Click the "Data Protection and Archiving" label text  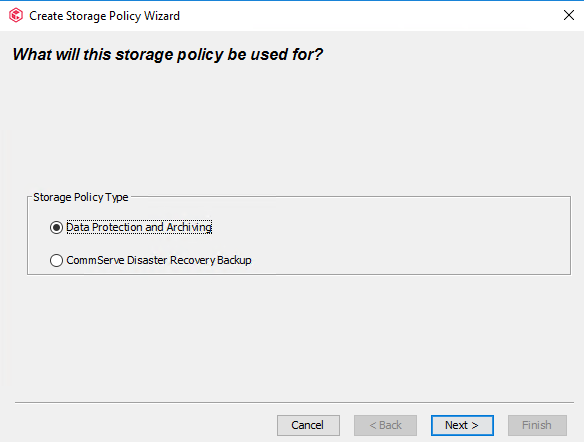coord(139,227)
